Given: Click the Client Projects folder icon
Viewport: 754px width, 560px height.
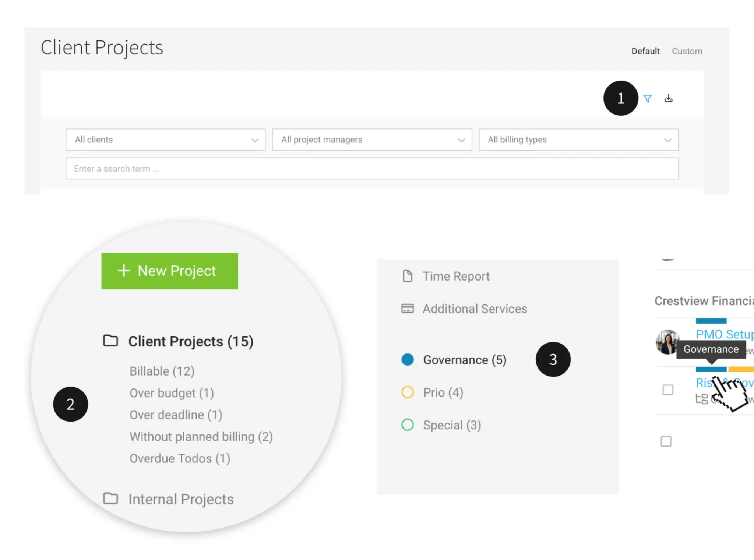Looking at the screenshot, I should coord(110,341).
